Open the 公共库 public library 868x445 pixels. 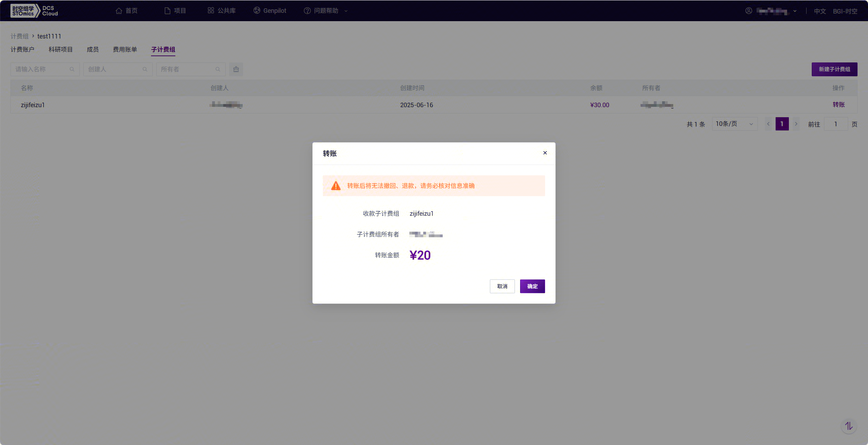(222, 11)
